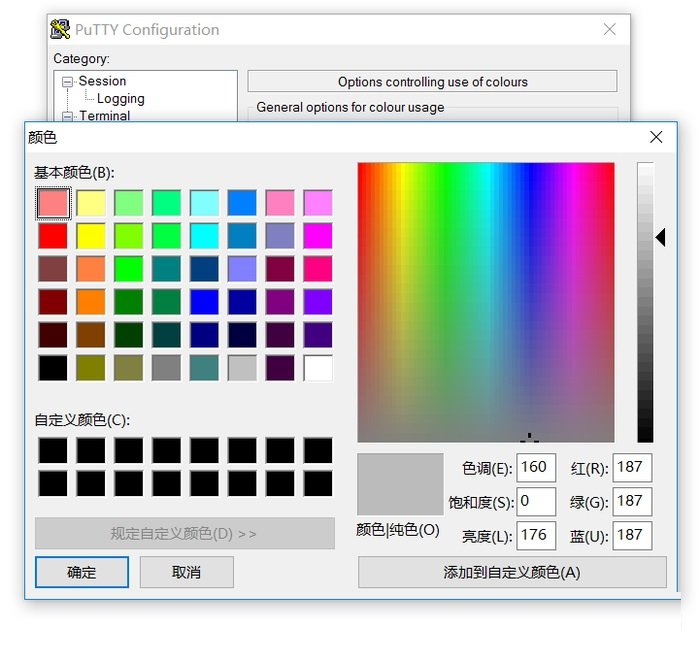Screen dimensions: 700x661
Task: Collapse the Terminal tree node
Action: click(x=67, y=116)
